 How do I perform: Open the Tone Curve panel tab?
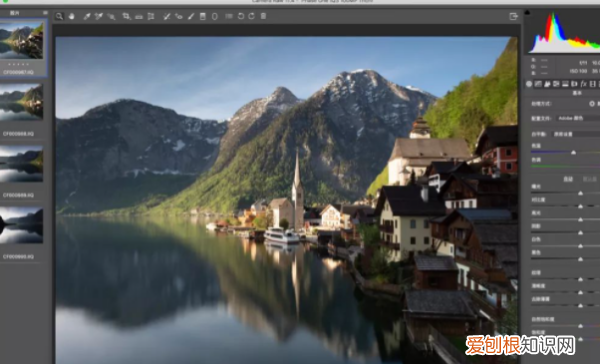click(538, 84)
